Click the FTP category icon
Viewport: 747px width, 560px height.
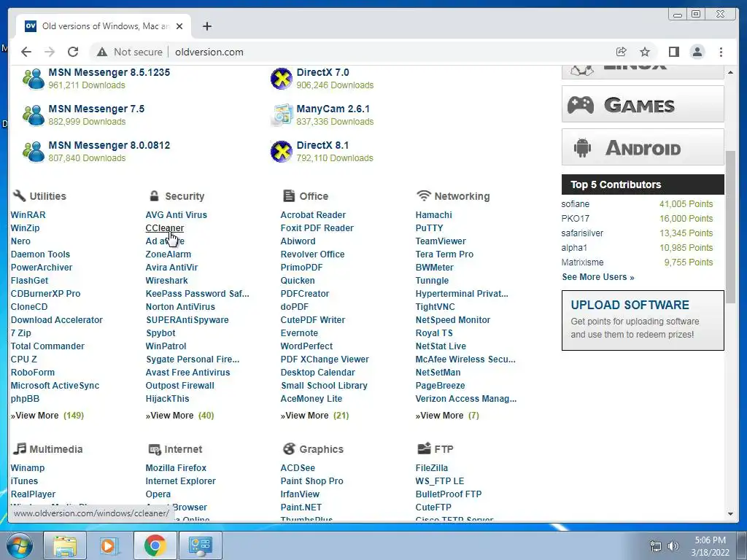424,448
